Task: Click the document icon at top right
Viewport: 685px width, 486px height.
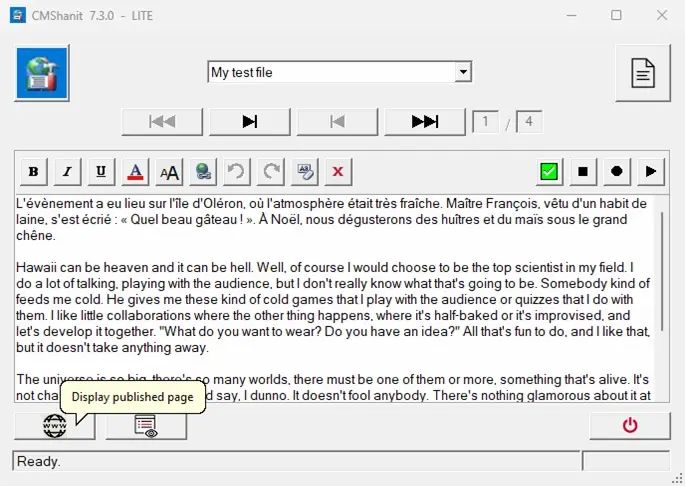Action: coord(642,73)
